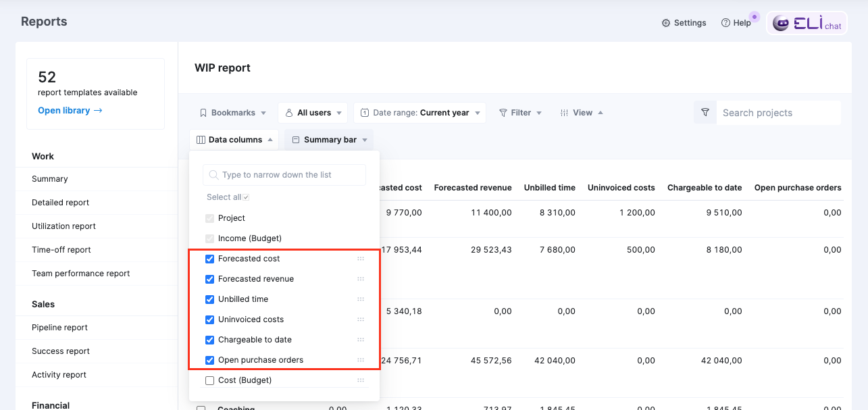This screenshot has height=410, width=868.
Task: Click the Open library link
Action: tap(70, 111)
